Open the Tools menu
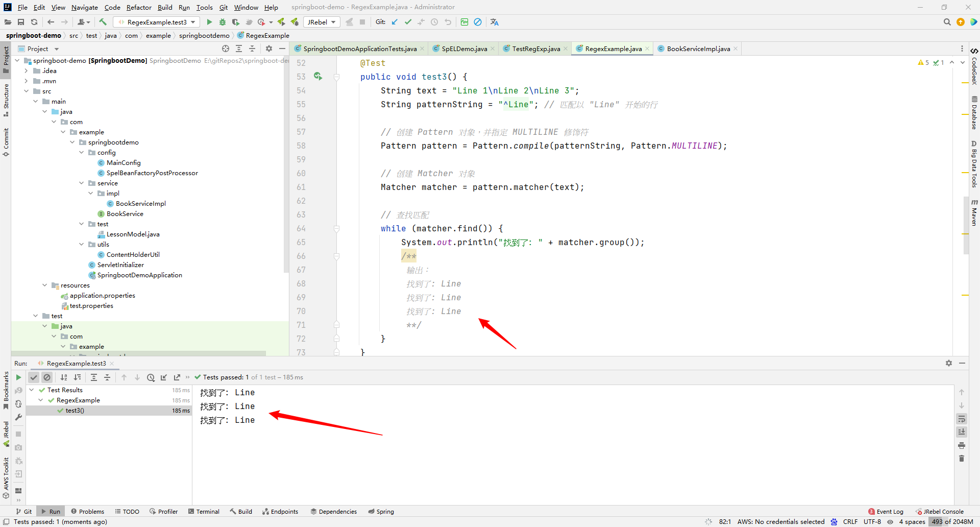This screenshot has width=980, height=527. (204, 7)
